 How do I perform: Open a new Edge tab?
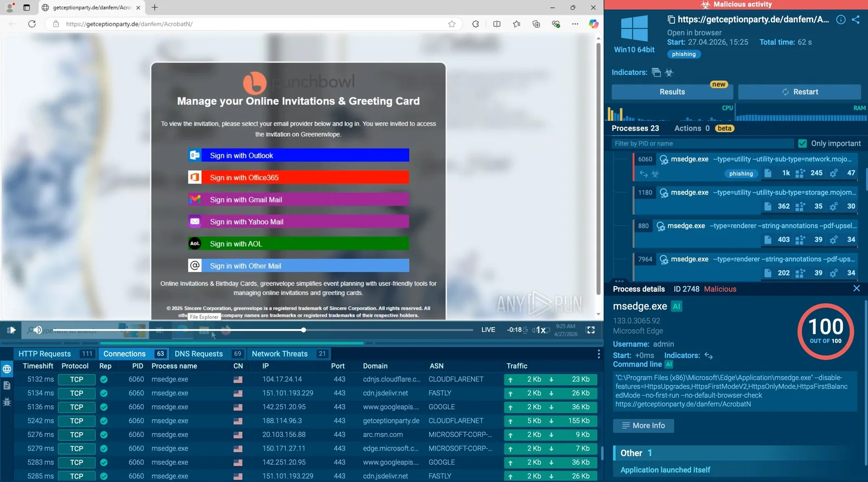click(155, 8)
